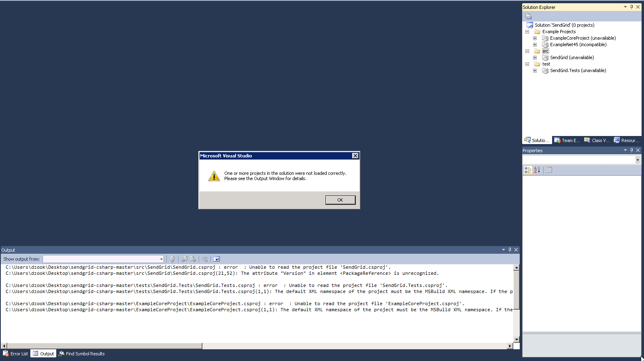Go to next message in Output
Screen dimensions: 644x361
pos(193,259)
